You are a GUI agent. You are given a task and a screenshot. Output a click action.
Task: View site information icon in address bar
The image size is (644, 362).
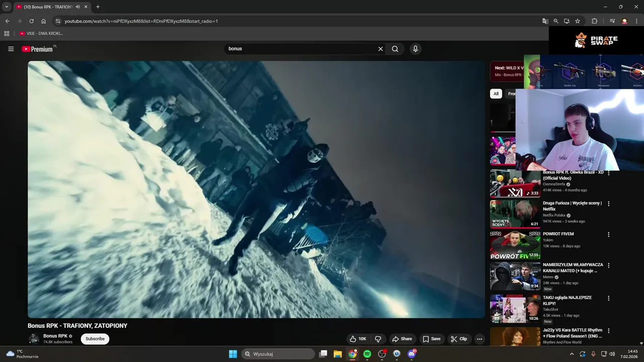(x=58, y=21)
